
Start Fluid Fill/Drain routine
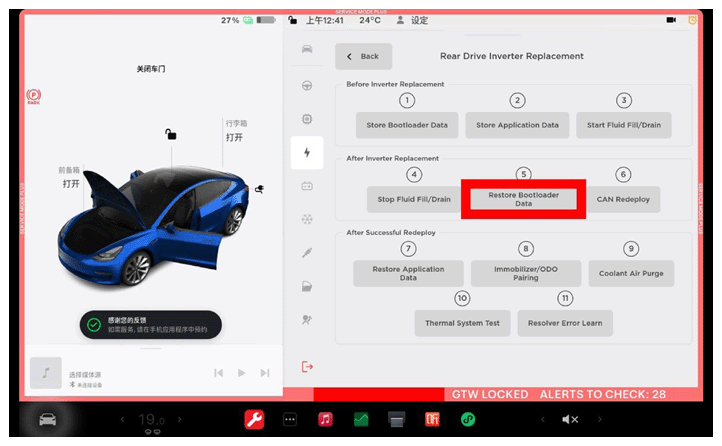point(624,125)
